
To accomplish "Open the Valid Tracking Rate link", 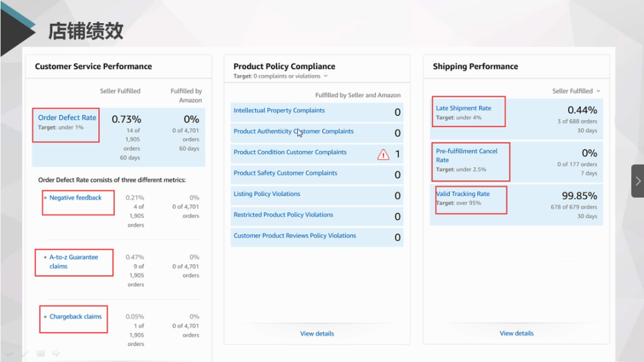I will coord(463,194).
